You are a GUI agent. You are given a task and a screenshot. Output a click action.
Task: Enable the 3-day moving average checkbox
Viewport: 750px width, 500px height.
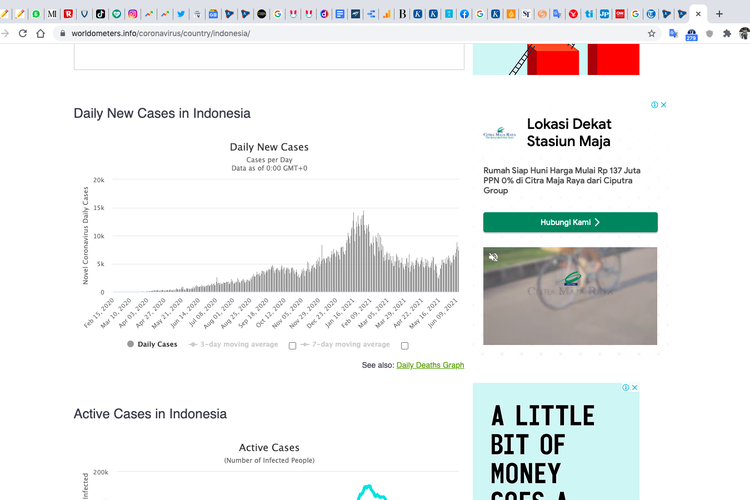click(x=292, y=346)
